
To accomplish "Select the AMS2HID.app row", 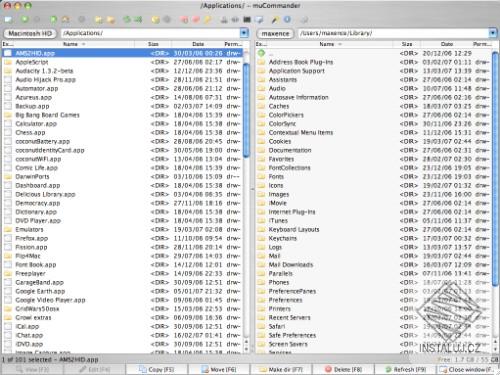I will coord(123,53).
